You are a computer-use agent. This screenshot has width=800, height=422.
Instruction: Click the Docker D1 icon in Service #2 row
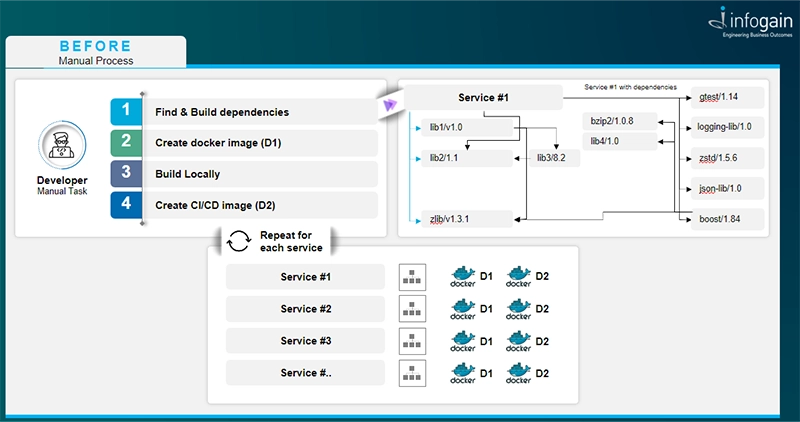[463, 309]
